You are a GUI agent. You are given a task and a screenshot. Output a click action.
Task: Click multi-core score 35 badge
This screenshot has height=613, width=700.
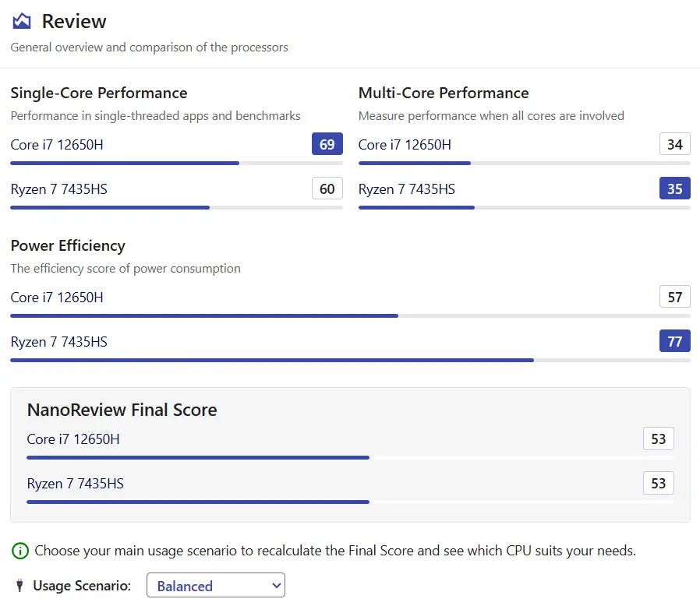(674, 188)
